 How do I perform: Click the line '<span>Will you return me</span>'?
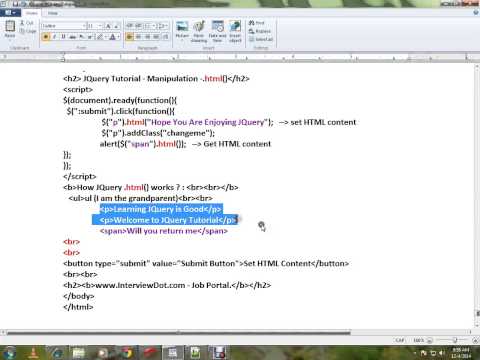pos(164,231)
